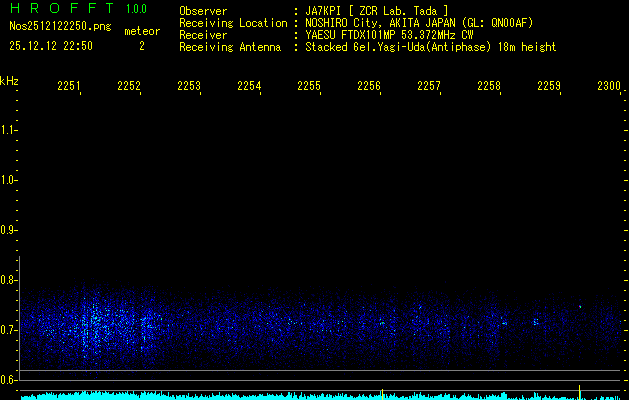Click the kHz axis unit label
629x400 pixels.
[x=9, y=80]
